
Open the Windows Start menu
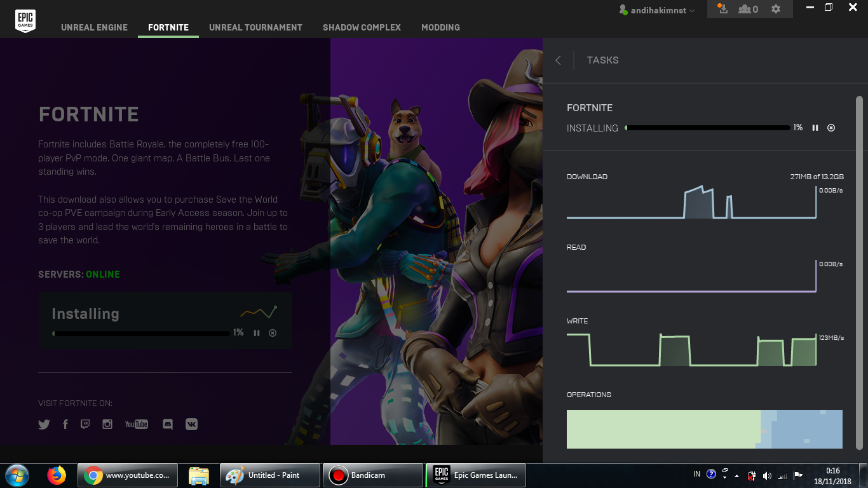(x=17, y=475)
